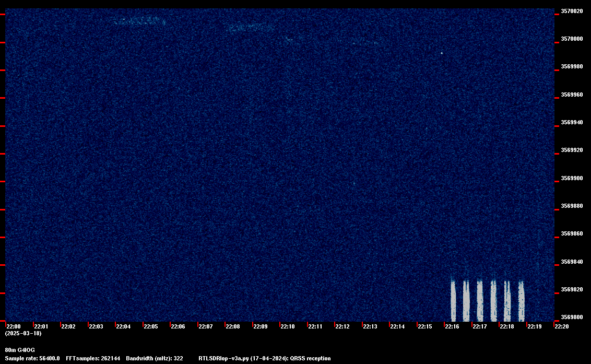Image resolution: width=591 pixels, height=364 pixels.
Task: Select the 22:06 time axis label
Action: pyautogui.click(x=178, y=326)
